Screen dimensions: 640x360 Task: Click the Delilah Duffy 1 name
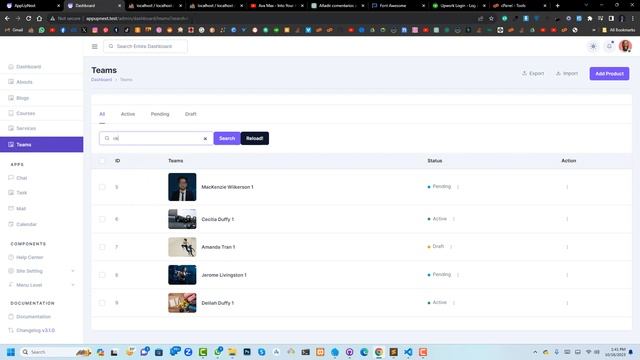point(218,303)
